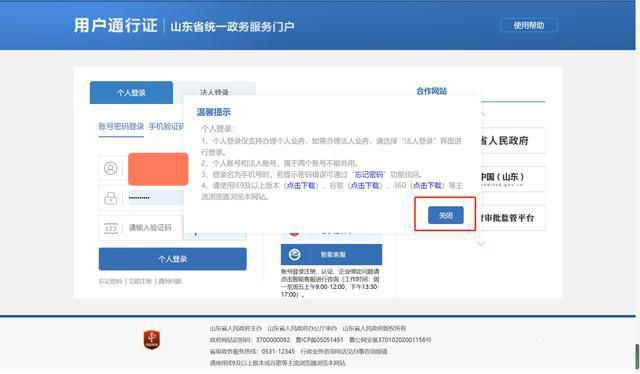This screenshot has width=640, height=374.
Task: Click the password input field
Action: click(x=156, y=198)
